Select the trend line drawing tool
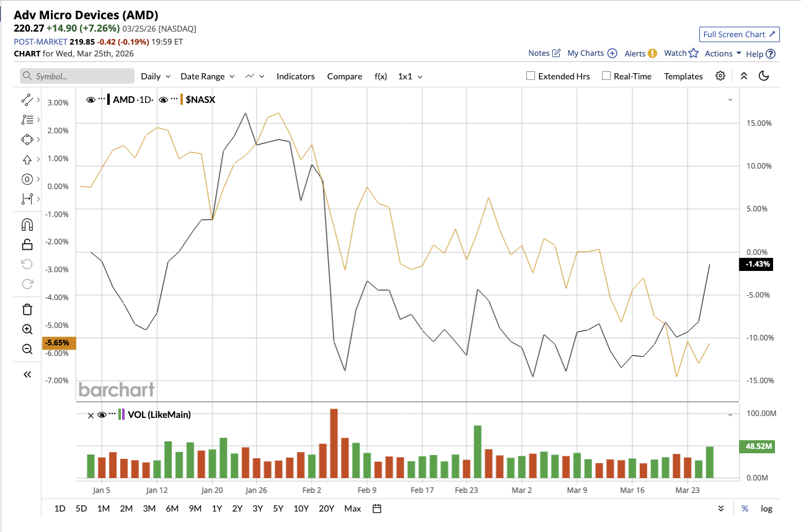This screenshot has height=532, width=801. [27, 99]
